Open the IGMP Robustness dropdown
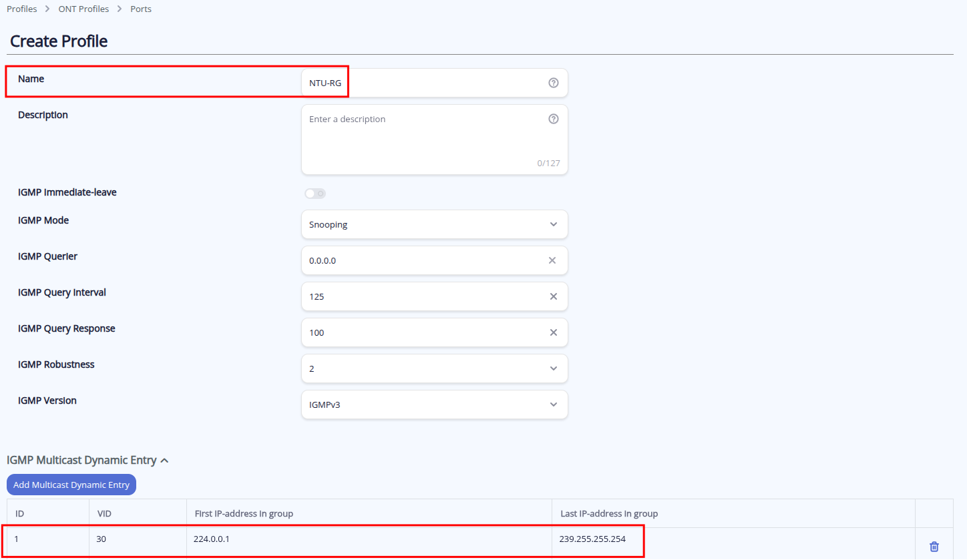967x560 pixels. (434, 368)
